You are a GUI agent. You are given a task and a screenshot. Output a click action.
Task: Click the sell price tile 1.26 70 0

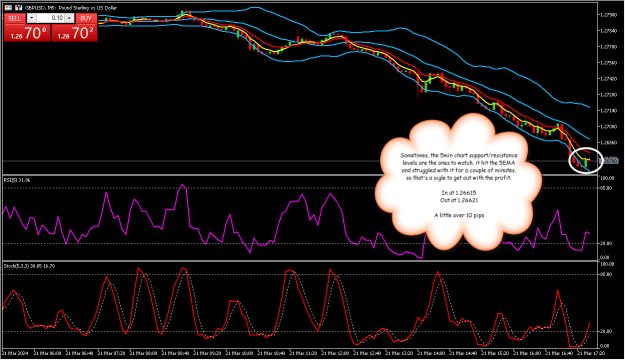(x=28, y=33)
